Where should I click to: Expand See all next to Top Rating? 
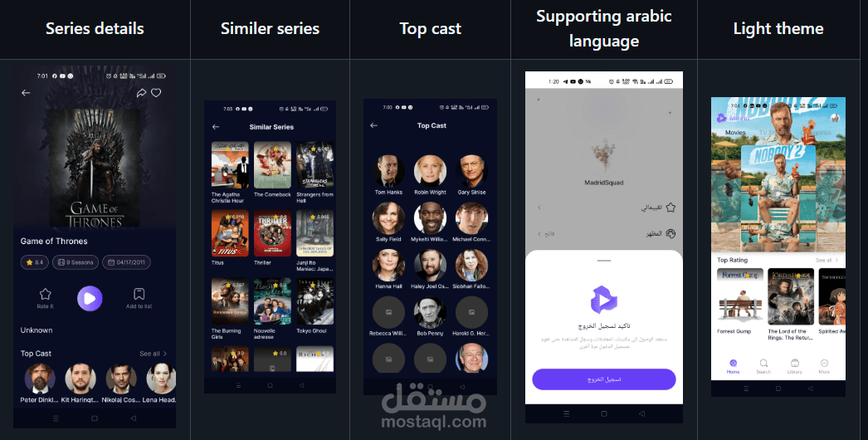click(x=827, y=260)
